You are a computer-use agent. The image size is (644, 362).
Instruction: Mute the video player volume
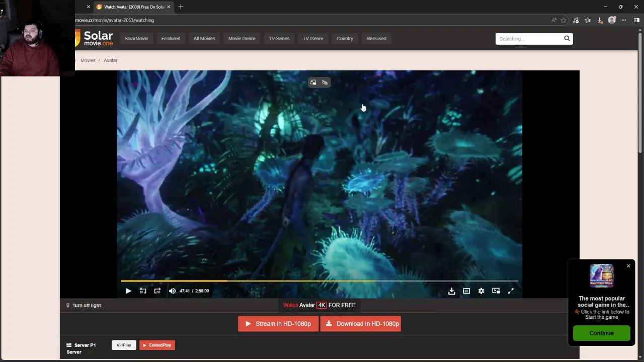(x=172, y=291)
